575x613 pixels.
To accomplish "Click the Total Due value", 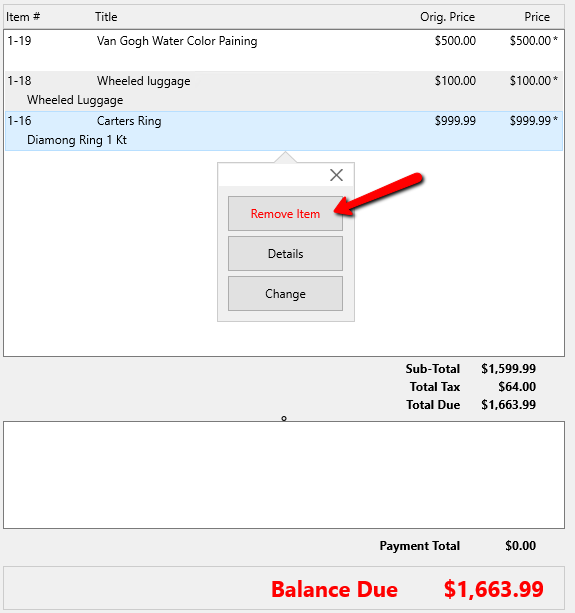I will point(508,405).
